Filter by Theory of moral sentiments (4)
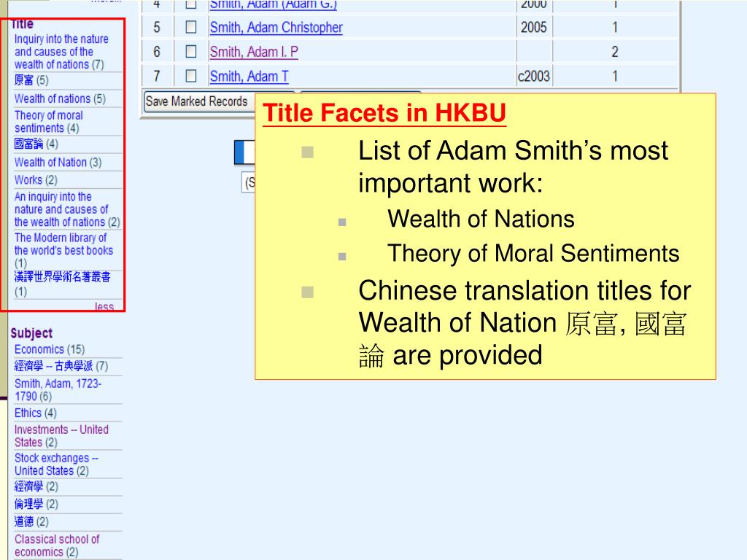This screenshot has width=747, height=560. click(48, 122)
